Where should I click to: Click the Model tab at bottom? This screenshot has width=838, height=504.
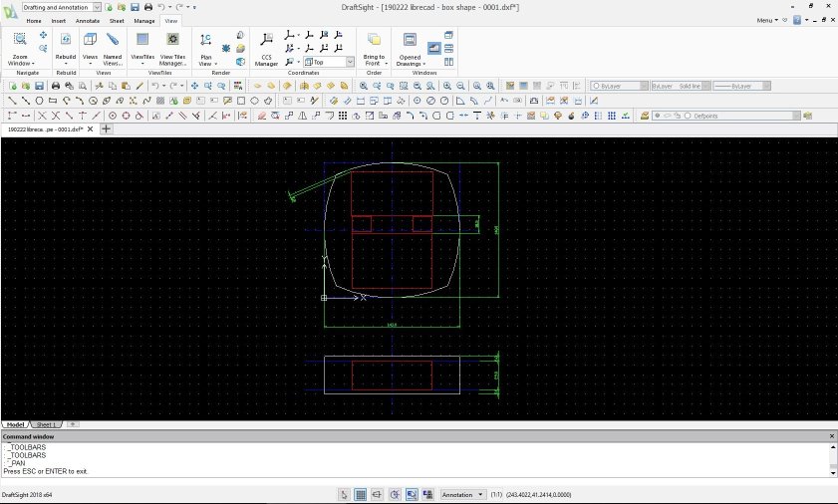tap(16, 424)
